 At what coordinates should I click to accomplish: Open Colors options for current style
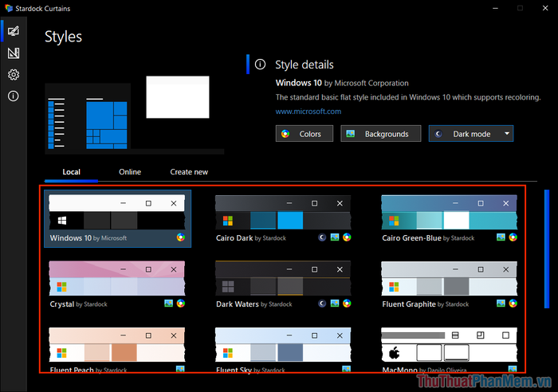coord(305,134)
